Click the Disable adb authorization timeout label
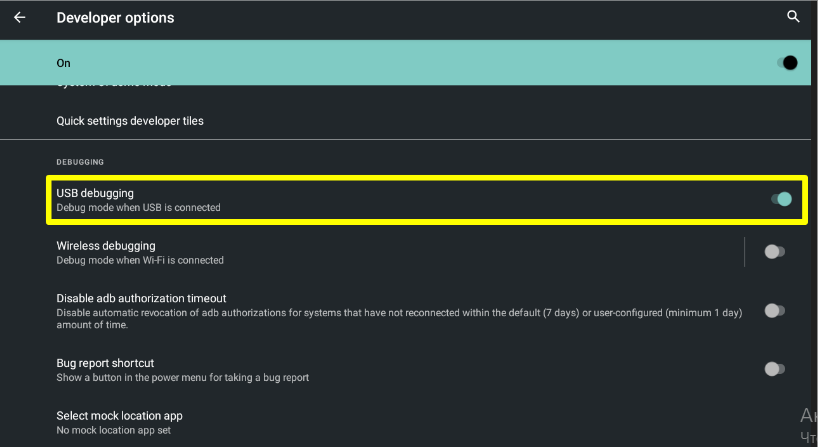818x447 pixels. [x=141, y=298]
